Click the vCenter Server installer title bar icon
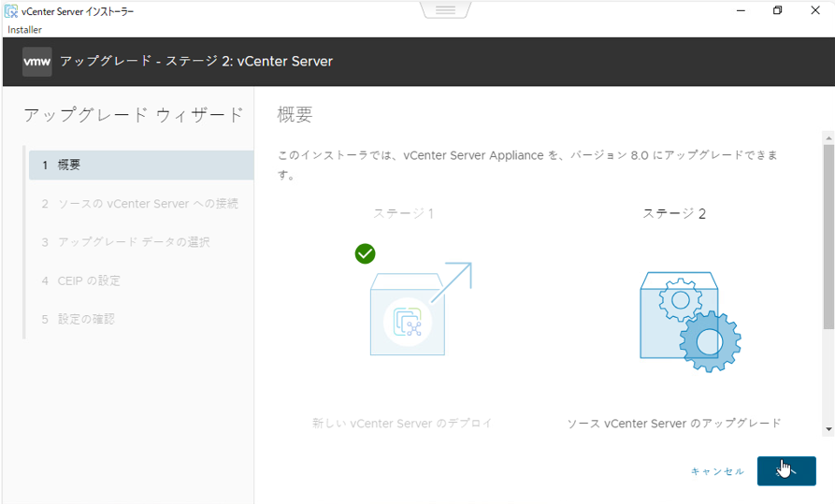 click(10, 11)
